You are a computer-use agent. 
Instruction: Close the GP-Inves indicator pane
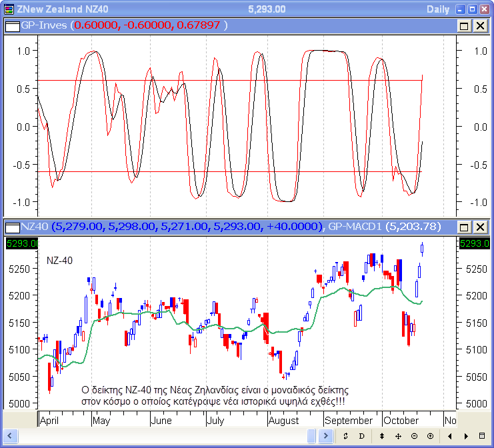[x=479, y=25]
